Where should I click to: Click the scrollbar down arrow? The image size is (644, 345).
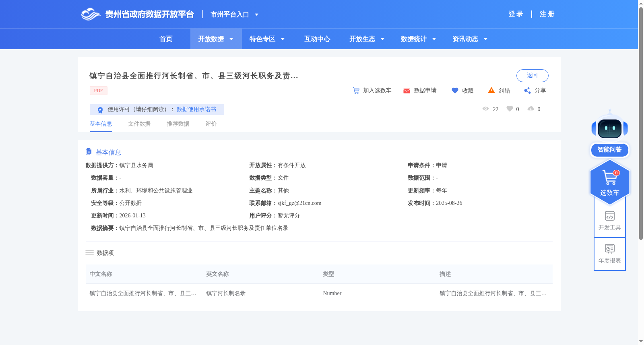[641, 341]
